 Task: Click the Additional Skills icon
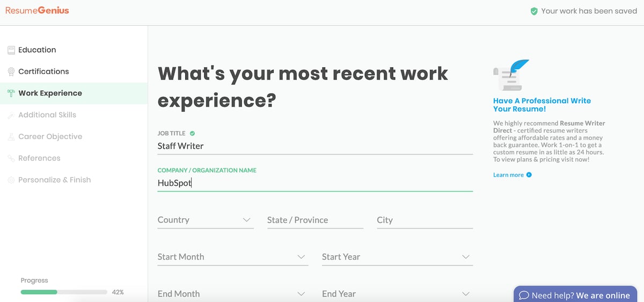[11, 115]
